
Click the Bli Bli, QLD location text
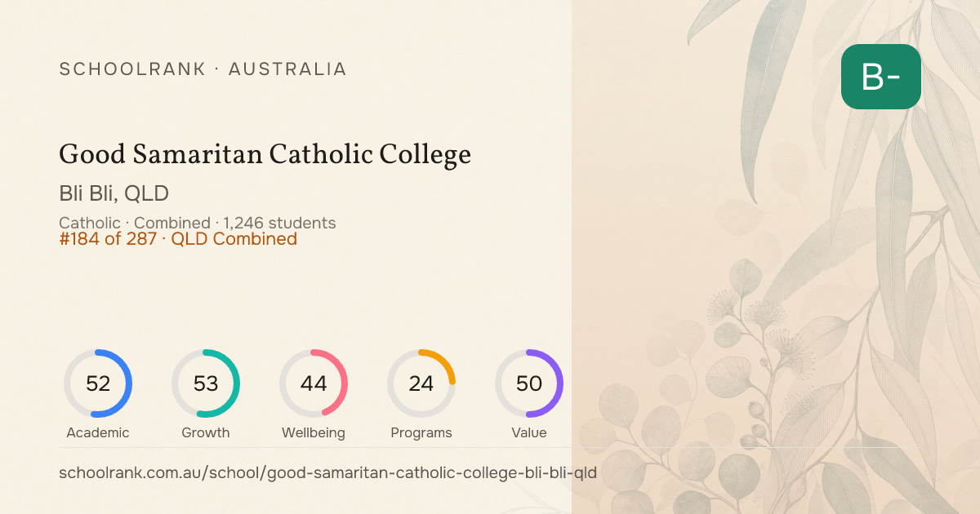point(114,194)
